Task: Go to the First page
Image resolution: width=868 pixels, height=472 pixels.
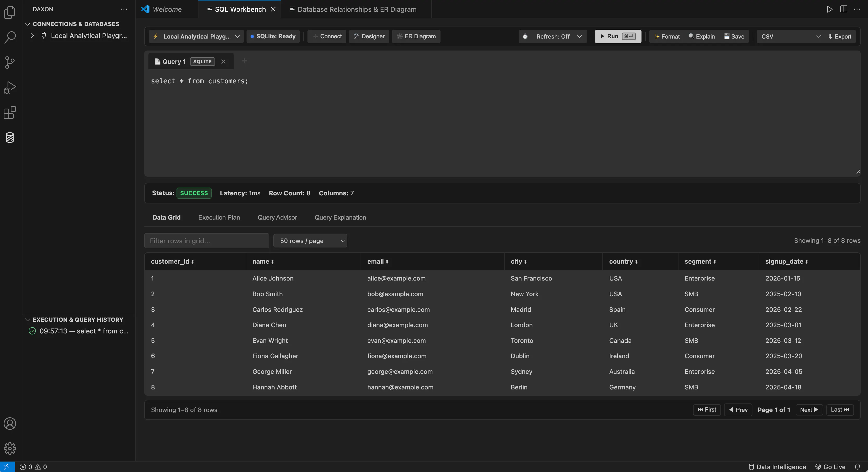Action: (x=707, y=410)
